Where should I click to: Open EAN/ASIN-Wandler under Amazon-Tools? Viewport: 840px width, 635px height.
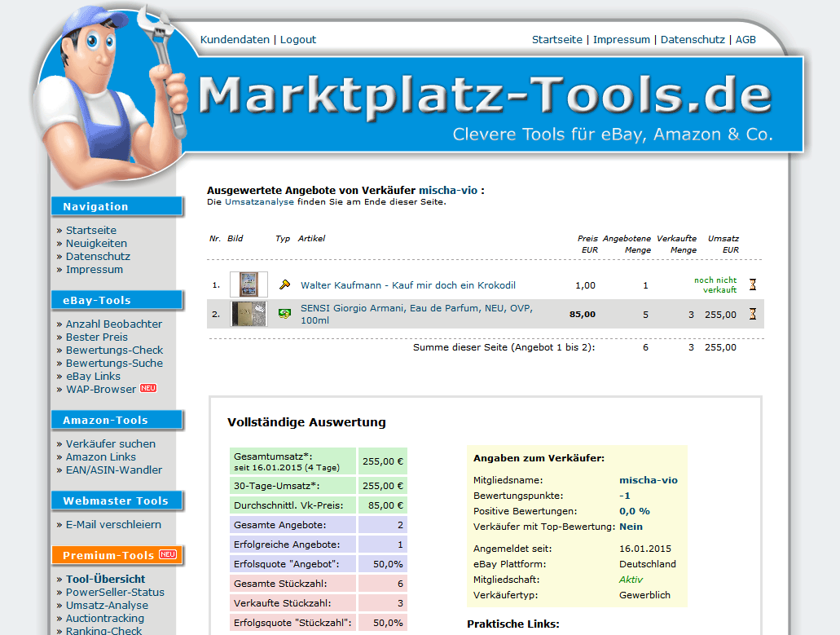pyautogui.click(x=114, y=470)
